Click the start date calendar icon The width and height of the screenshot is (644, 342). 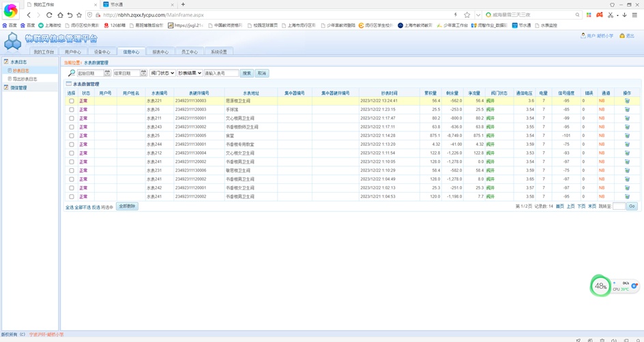[107, 73]
